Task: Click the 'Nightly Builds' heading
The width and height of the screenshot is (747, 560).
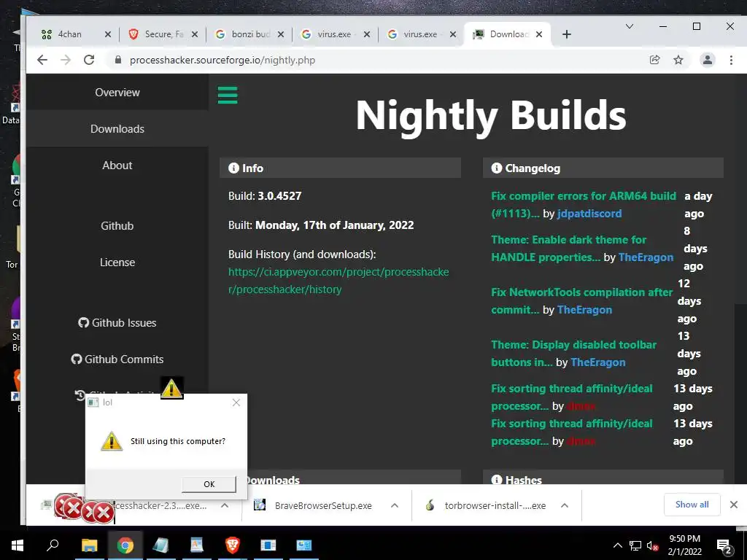Action: coord(491,115)
